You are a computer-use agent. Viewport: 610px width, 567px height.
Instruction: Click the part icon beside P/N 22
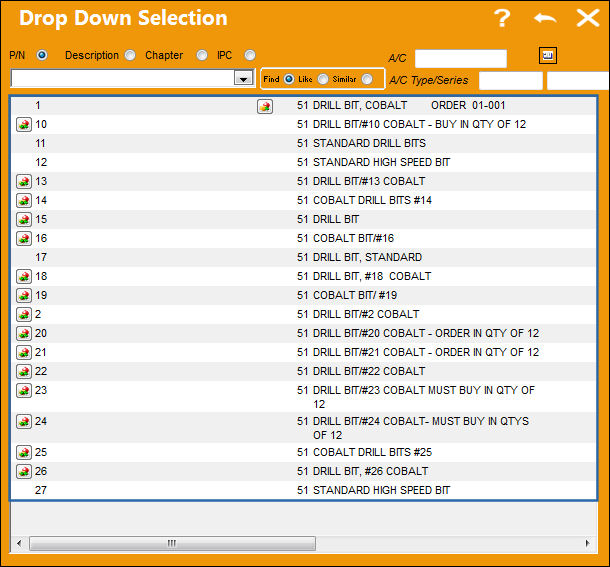[24, 372]
